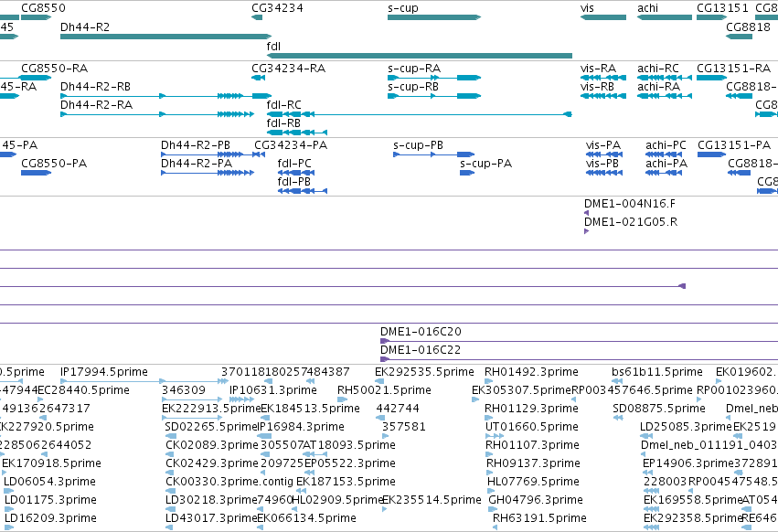Click protein CG8550-PA
Viewport: 778px width, 532px height.
[54, 164]
